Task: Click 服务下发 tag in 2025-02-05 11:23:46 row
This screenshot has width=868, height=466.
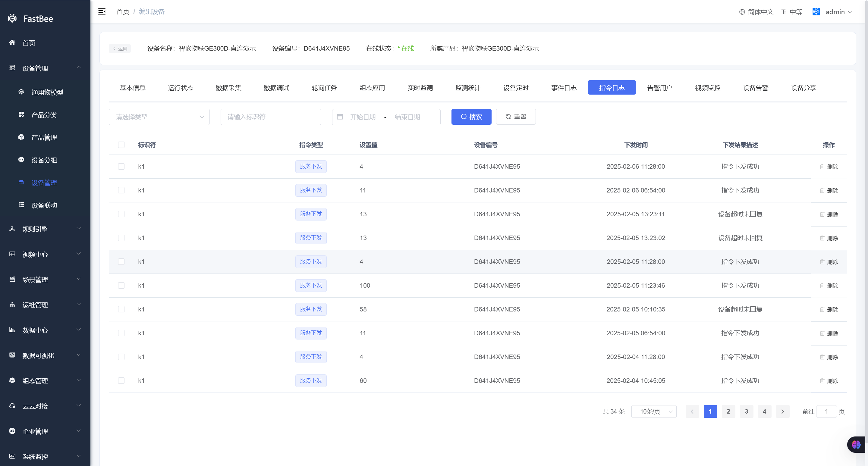Action: pos(311,286)
